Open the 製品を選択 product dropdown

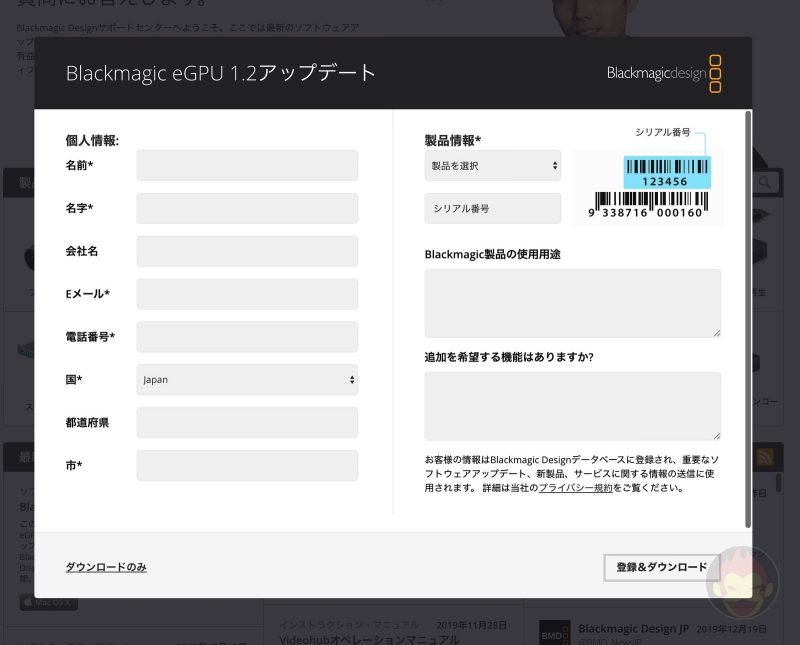pyautogui.click(x=492, y=165)
